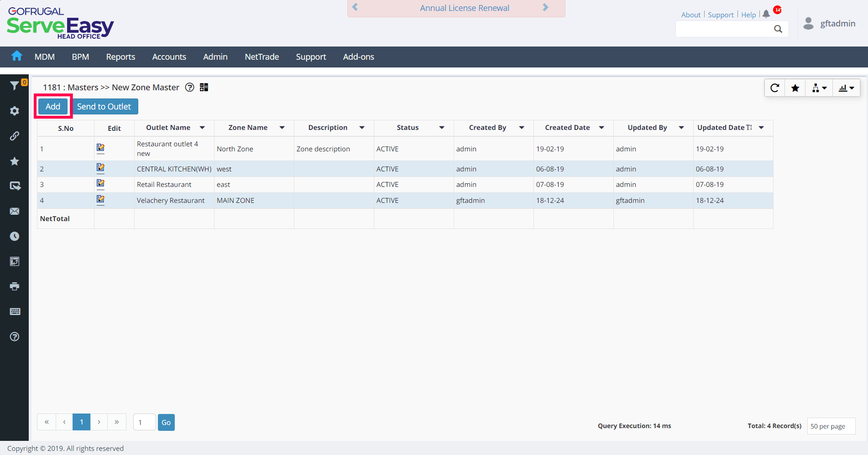
Task: Edit the CENTRAL KITCHEN(WH) row
Action: (x=100, y=168)
